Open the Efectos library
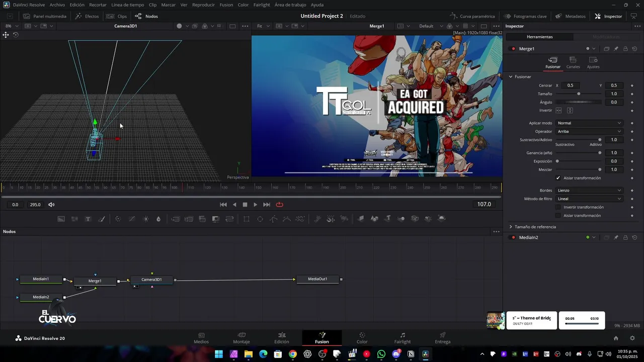The height and width of the screenshot is (362, 644). [x=87, y=16]
